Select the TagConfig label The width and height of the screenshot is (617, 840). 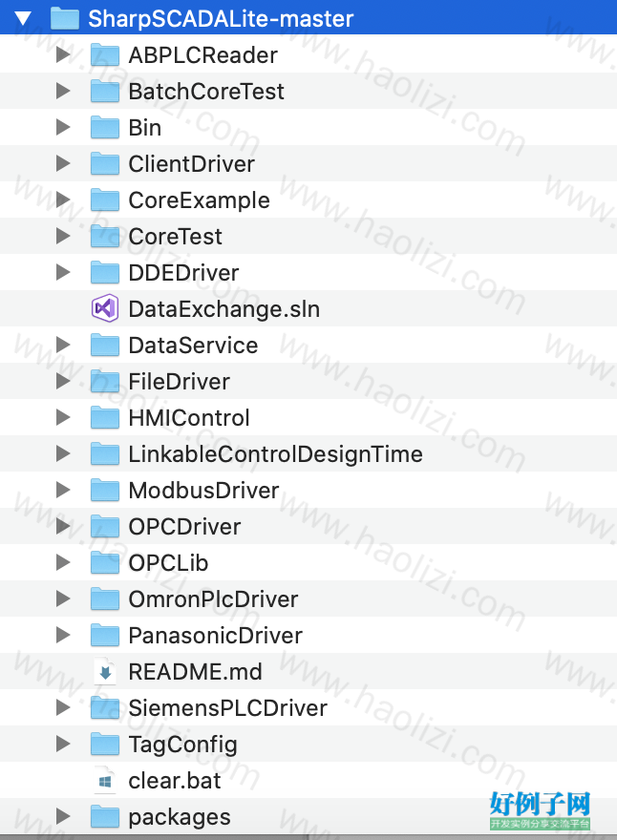point(182,745)
